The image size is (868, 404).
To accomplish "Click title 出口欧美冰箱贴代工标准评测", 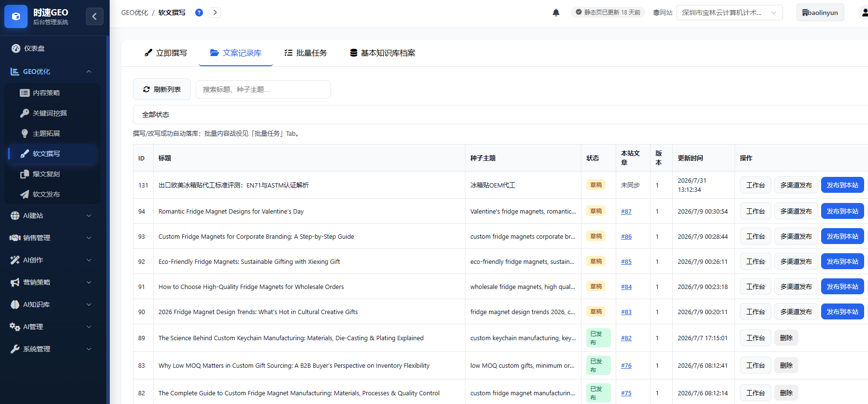I will click(x=233, y=185).
